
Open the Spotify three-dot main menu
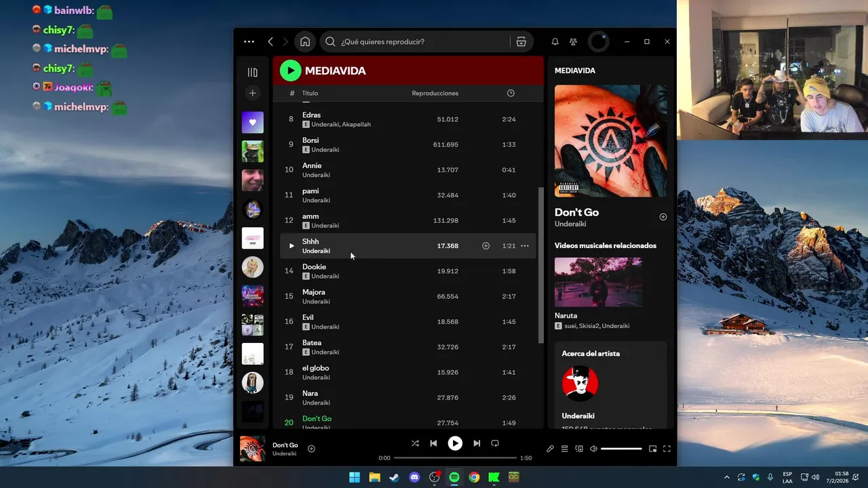coord(249,41)
